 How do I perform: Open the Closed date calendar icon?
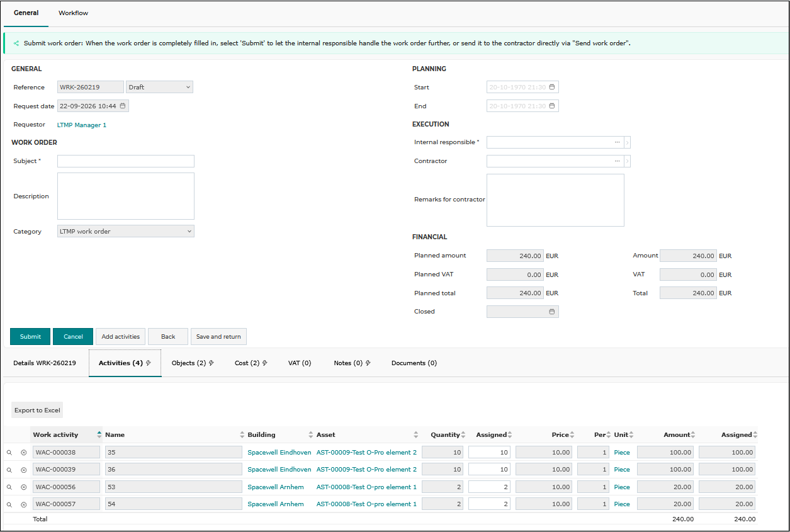[x=552, y=312]
